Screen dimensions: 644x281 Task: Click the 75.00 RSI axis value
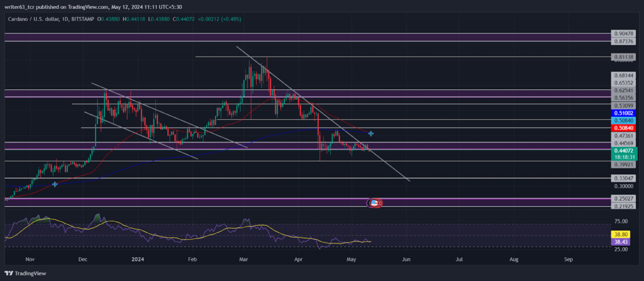point(621,221)
